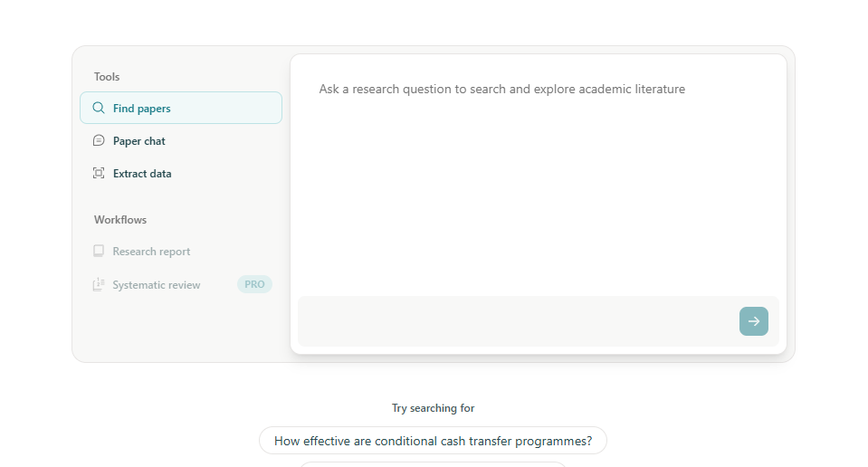This screenshot has height=467, width=868.
Task: Select the partially visible second suggestion chip
Action: 433,464
